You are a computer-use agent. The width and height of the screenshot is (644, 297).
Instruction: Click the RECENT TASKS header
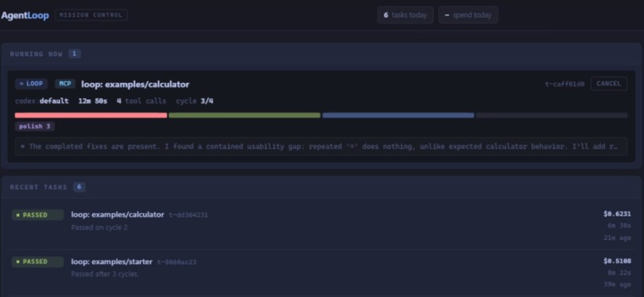(x=38, y=187)
